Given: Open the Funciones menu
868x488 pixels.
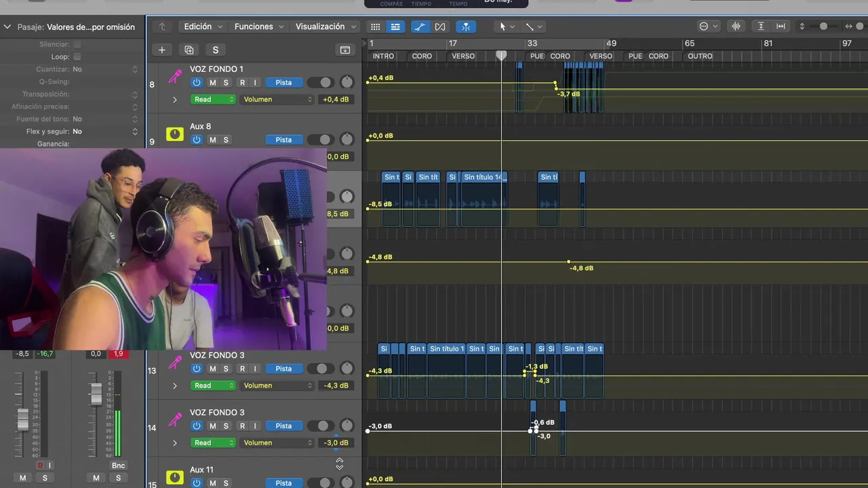Looking at the screenshot, I should (260, 26).
